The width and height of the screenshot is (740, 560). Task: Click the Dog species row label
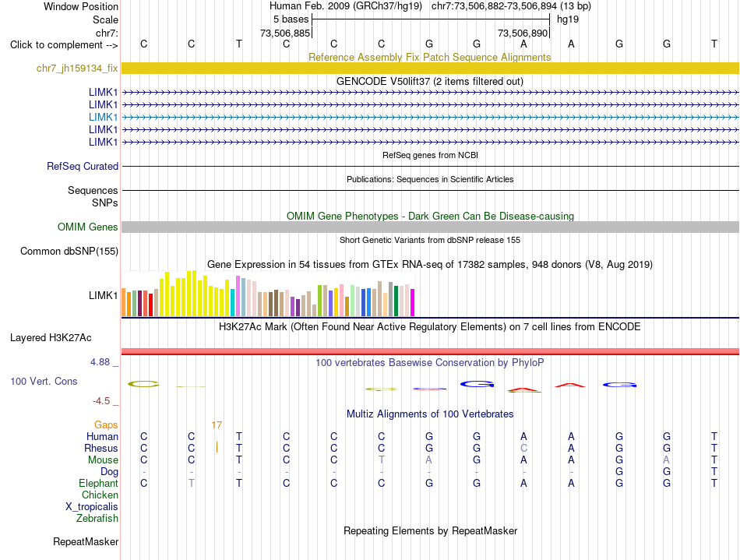[x=109, y=472]
